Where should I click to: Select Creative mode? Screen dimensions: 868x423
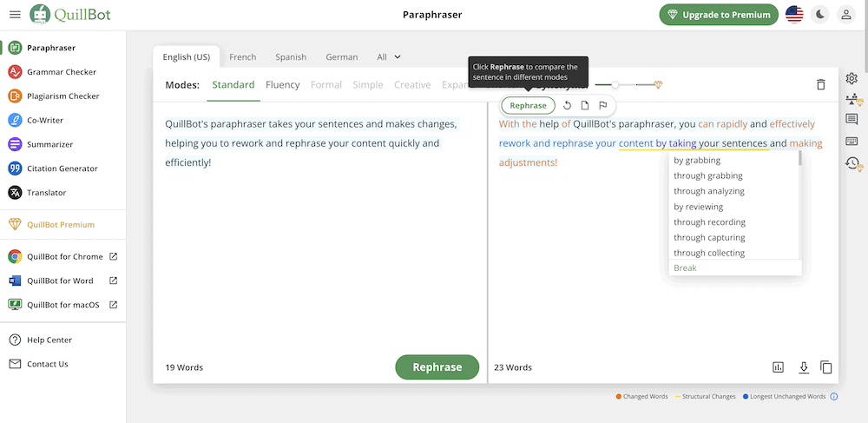pos(412,85)
